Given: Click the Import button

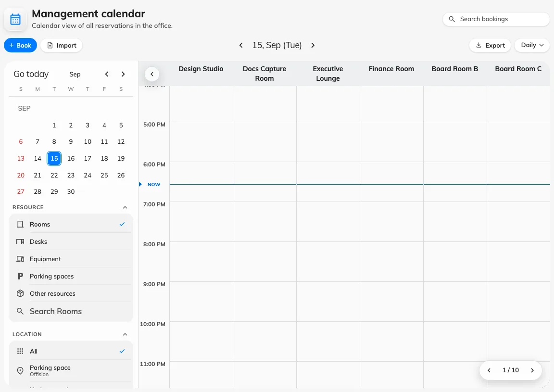Looking at the screenshot, I should 62,45.
